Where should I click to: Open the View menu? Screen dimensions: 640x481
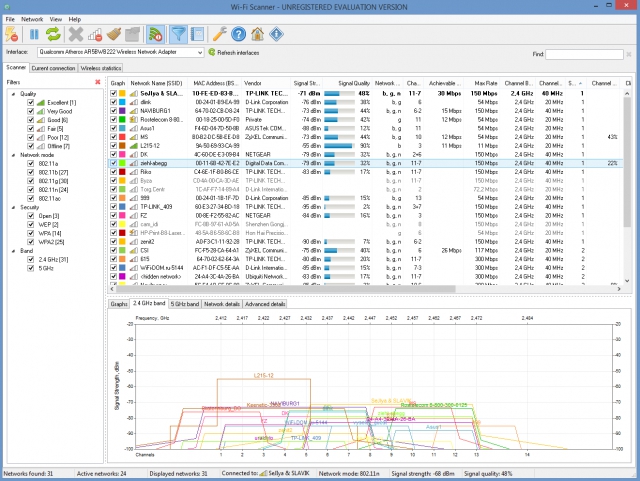56,19
